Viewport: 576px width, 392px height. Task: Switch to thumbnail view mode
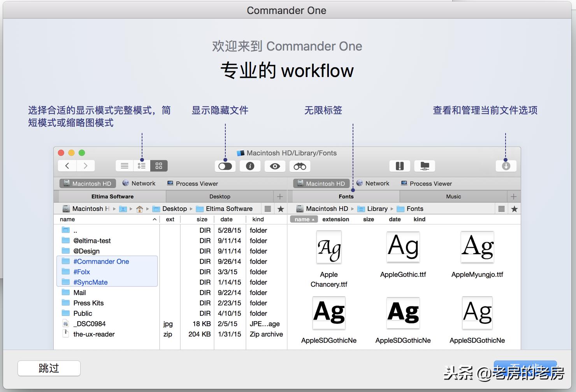(158, 166)
